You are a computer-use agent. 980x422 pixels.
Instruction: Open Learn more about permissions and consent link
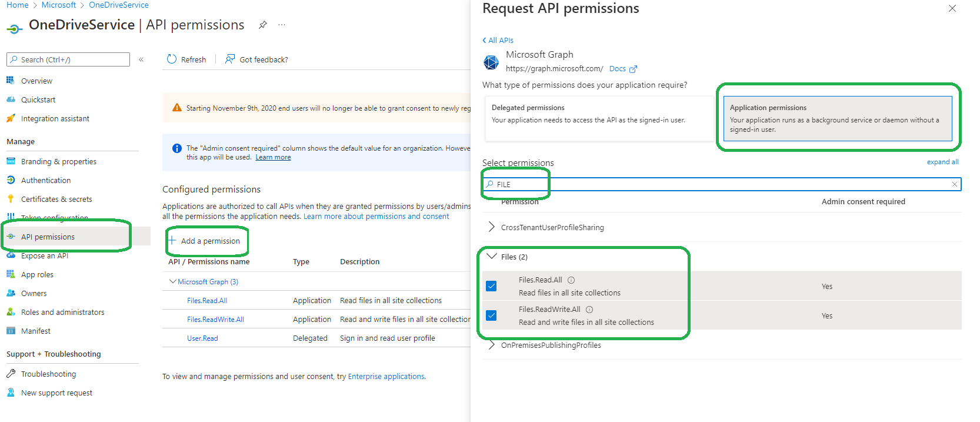point(376,217)
